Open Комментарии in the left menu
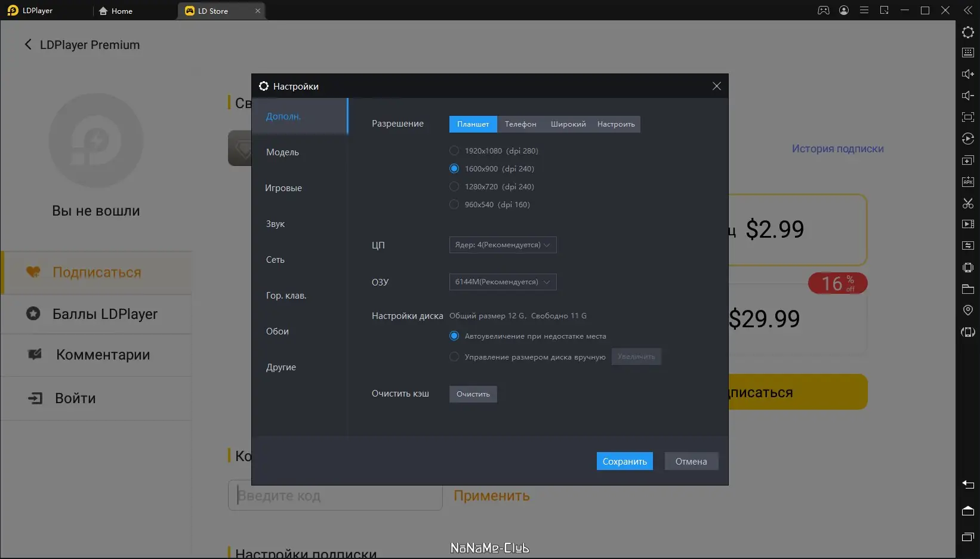The height and width of the screenshot is (559, 980). 96,355
